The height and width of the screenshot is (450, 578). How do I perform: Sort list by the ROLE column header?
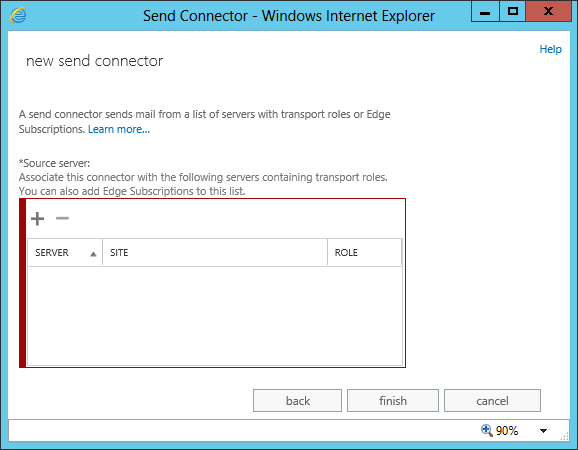point(364,252)
